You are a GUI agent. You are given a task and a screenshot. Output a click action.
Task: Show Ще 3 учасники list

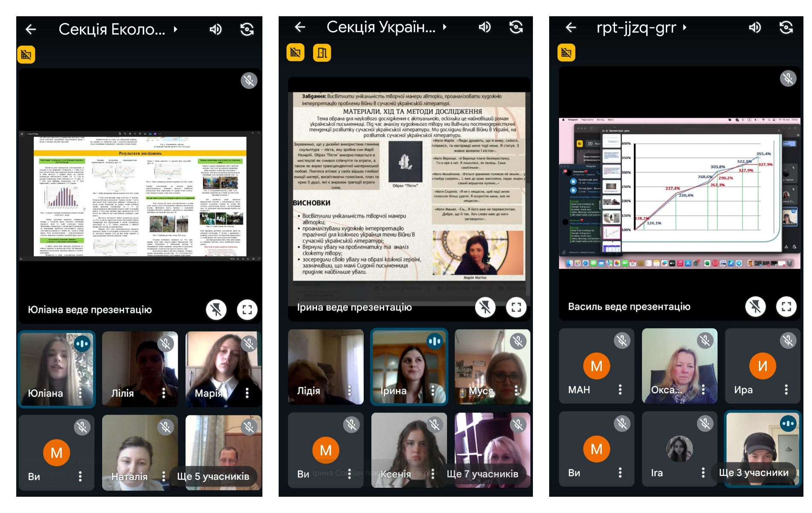pos(754,472)
